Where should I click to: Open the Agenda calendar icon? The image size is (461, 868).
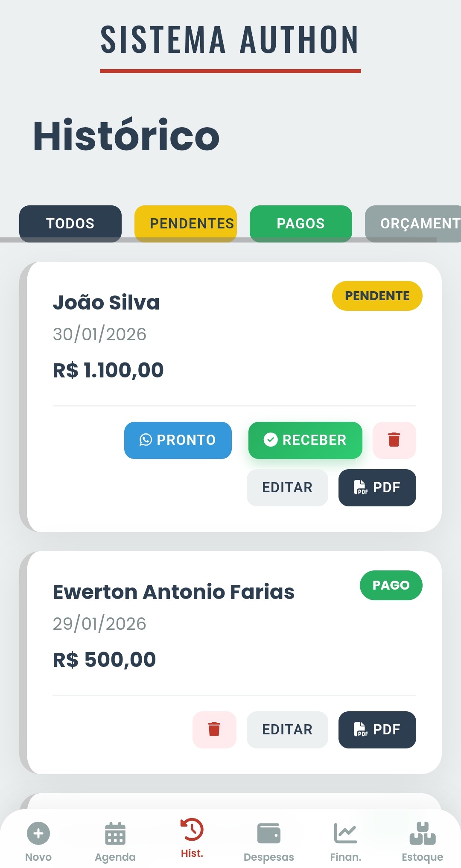point(115,833)
